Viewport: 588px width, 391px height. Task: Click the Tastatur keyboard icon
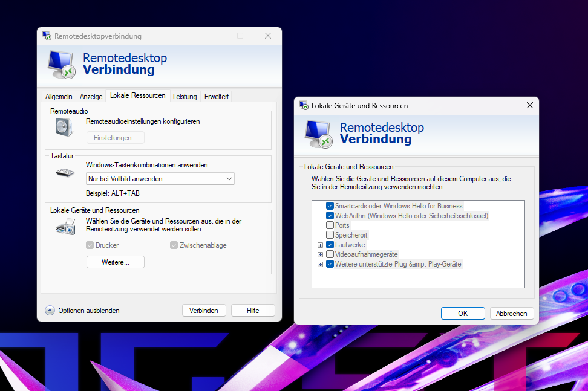tap(65, 172)
